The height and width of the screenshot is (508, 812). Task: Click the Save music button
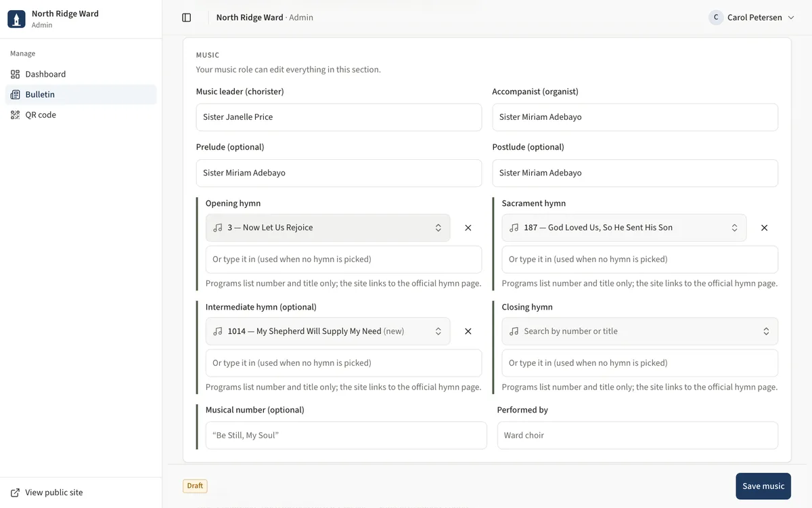[763, 486]
